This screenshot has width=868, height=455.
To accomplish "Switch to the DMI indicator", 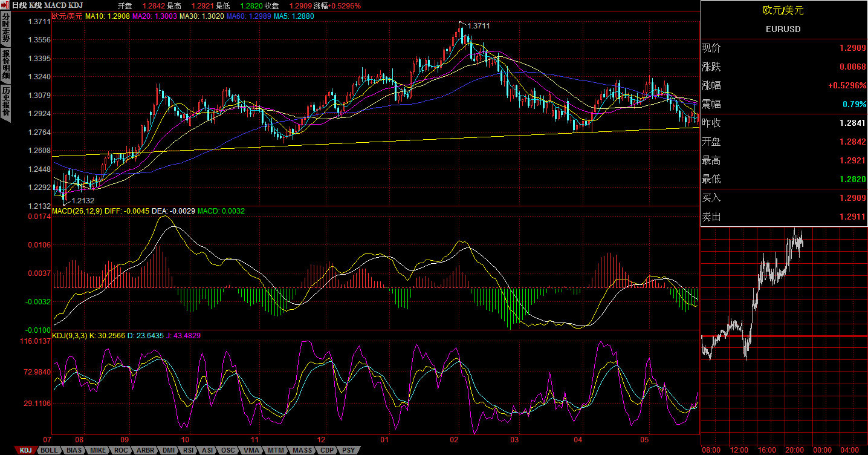I will [x=168, y=450].
